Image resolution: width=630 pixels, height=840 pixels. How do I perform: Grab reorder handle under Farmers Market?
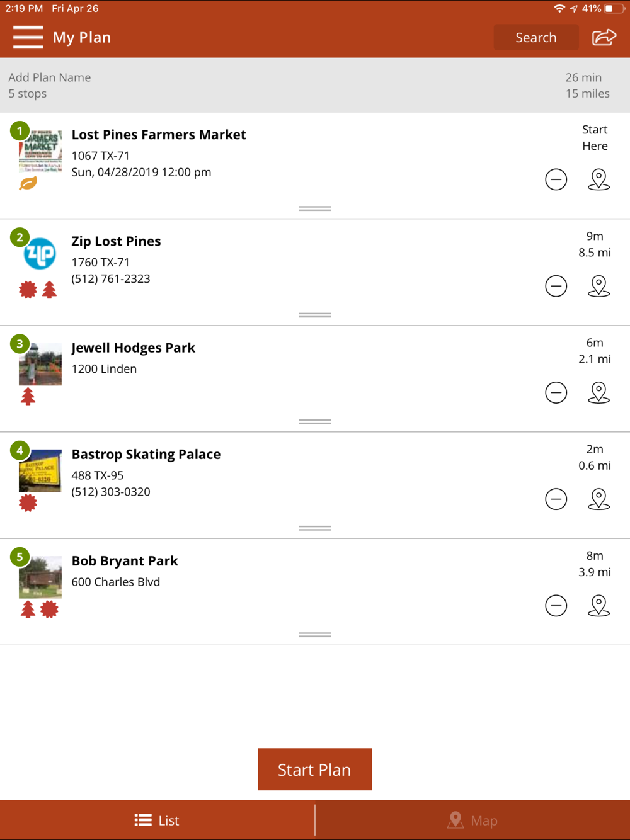pyautogui.click(x=315, y=208)
